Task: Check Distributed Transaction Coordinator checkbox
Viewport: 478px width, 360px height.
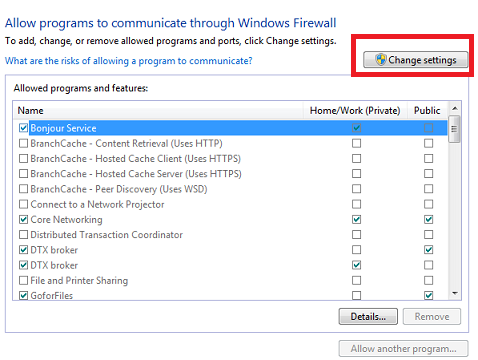Action: [23, 235]
